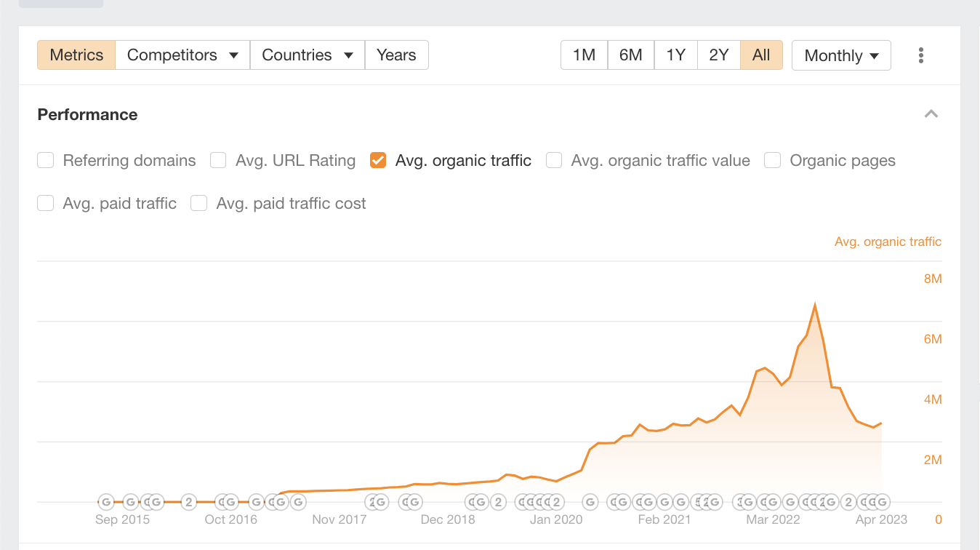The width and height of the screenshot is (980, 550).
Task: Click the traffic peak on the chart
Action: (816, 303)
